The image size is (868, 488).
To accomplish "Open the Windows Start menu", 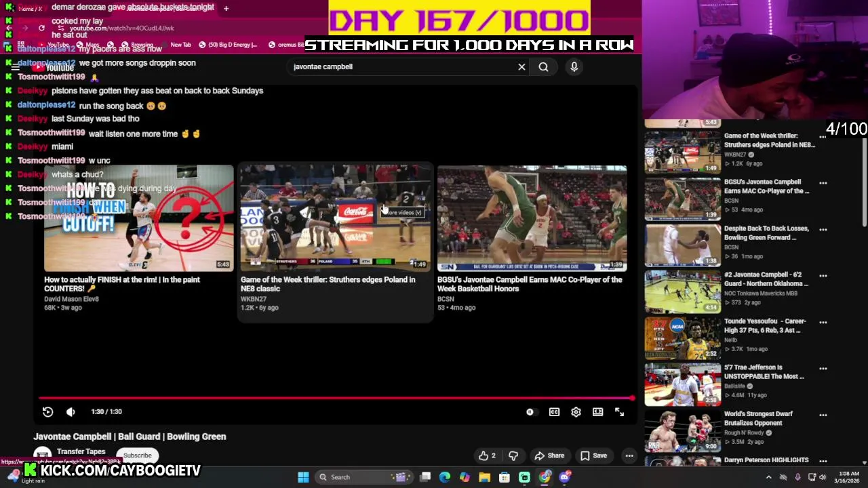I will pos(303,477).
